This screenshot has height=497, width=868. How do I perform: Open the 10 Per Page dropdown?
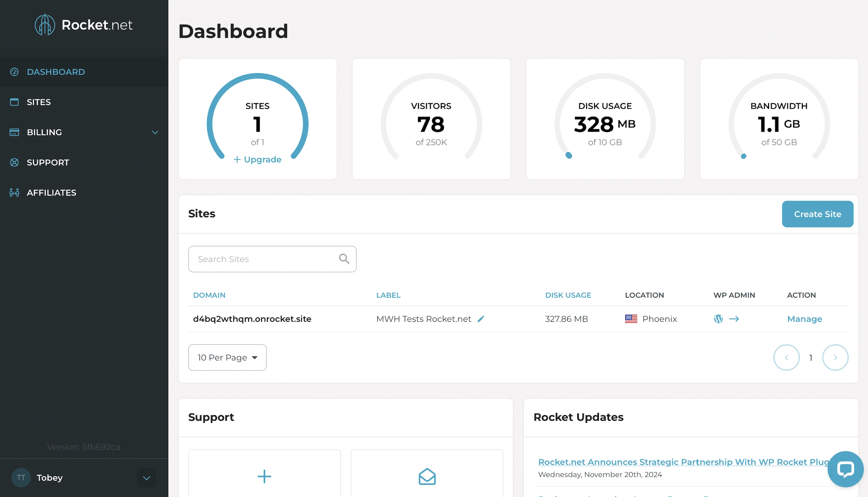pos(227,357)
